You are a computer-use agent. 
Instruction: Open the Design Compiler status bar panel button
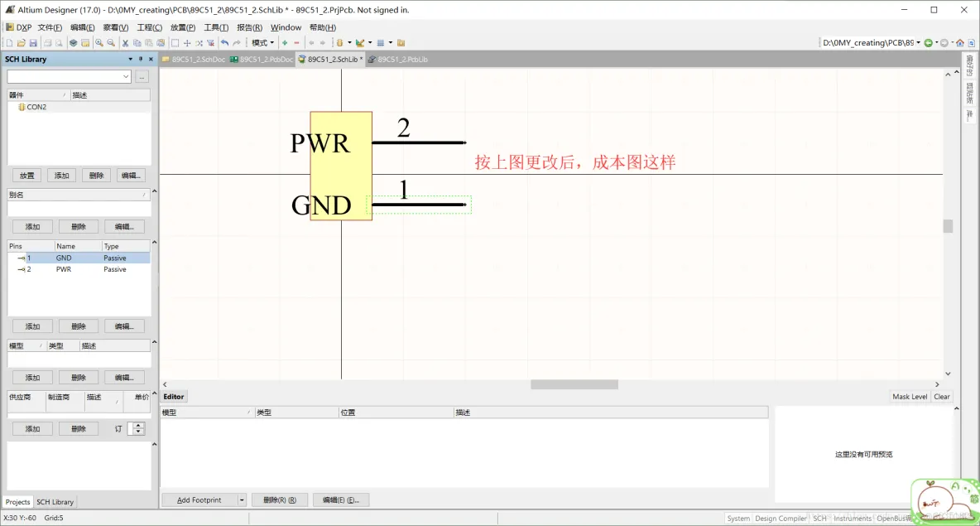[780, 519]
